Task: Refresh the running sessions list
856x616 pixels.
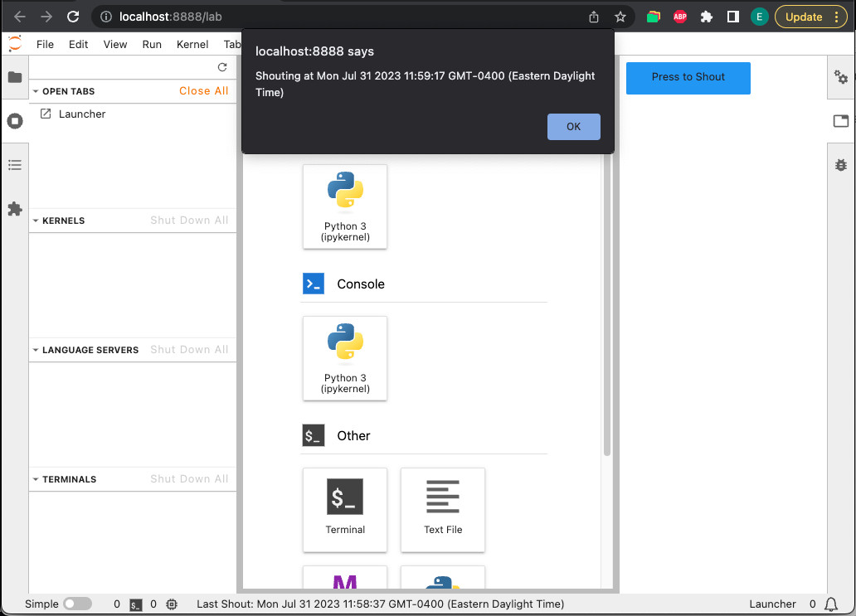Action: tap(222, 67)
